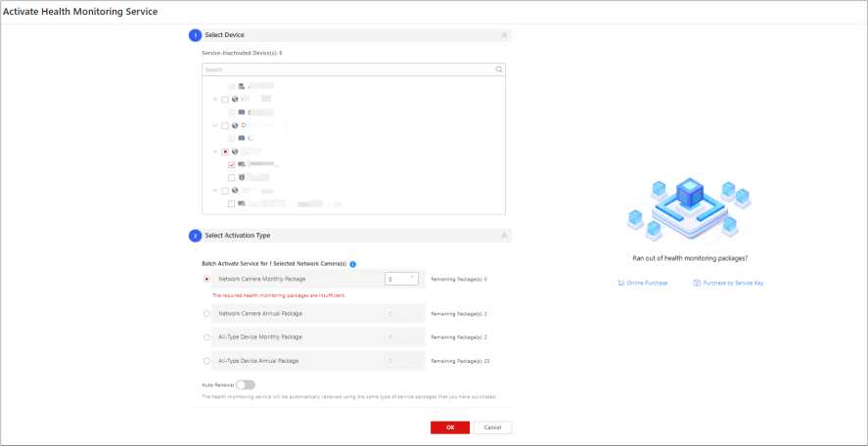Screen dimensions: 868x446
Task: Click the step 2 Select Activation Type badge
Action: 195,236
